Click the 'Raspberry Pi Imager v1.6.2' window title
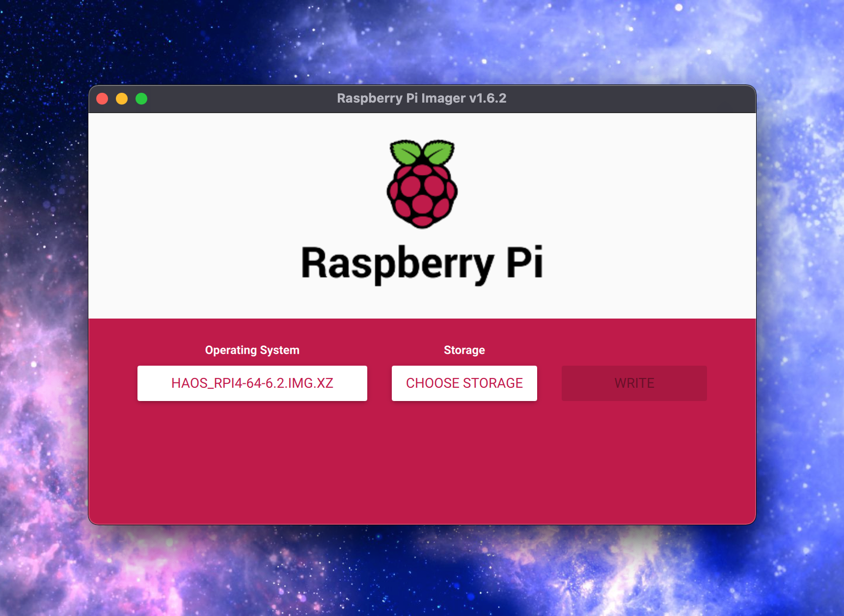This screenshot has width=844, height=616. click(x=422, y=98)
